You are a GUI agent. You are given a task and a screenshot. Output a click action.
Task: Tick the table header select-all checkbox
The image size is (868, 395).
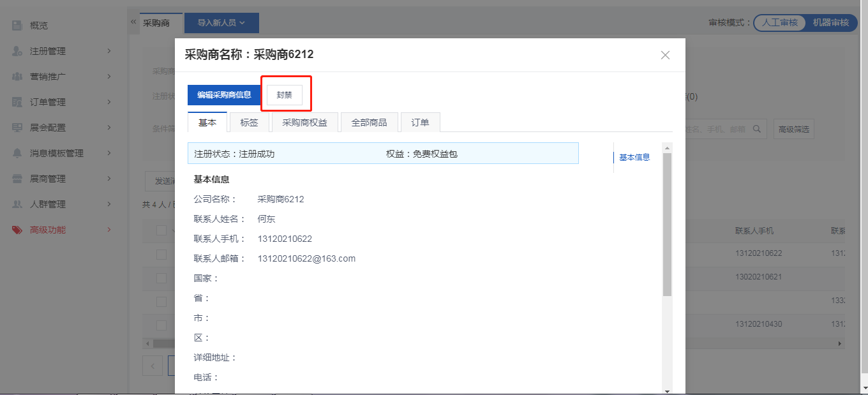click(x=161, y=230)
